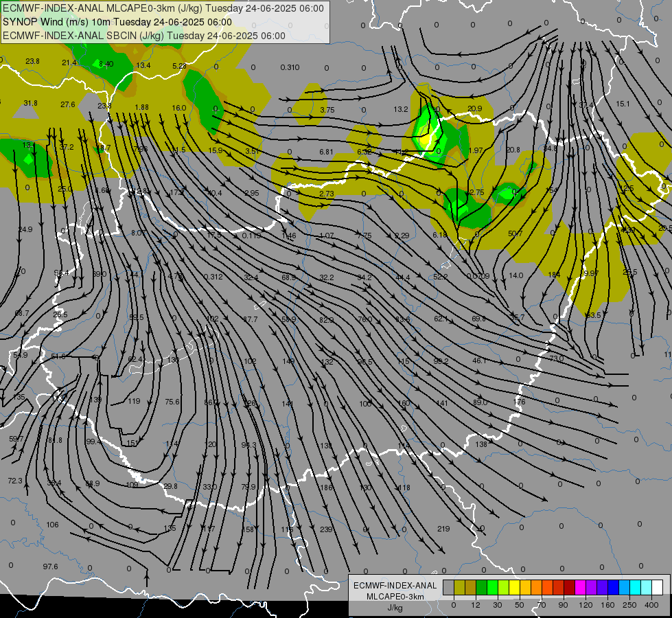Click the ECMWF-INDEX-ANAL MLCAPE0-3km title line
The width and height of the screenshot is (672, 618).
tap(163, 8)
